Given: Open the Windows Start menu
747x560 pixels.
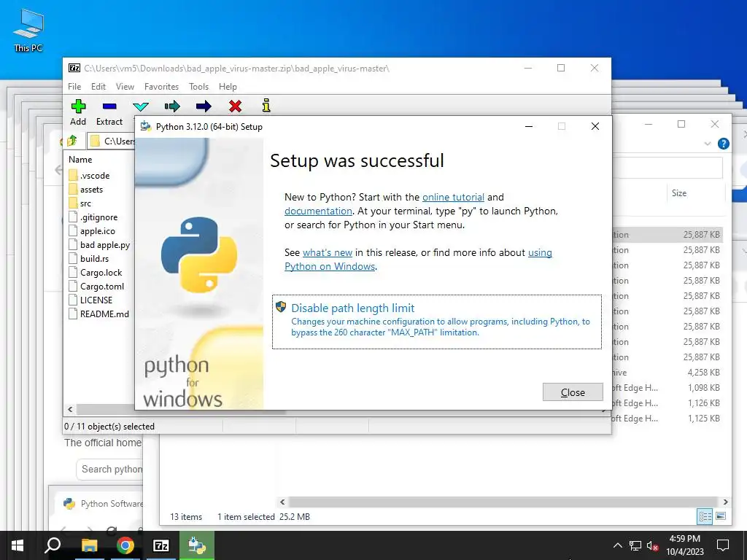Looking at the screenshot, I should point(18,545).
